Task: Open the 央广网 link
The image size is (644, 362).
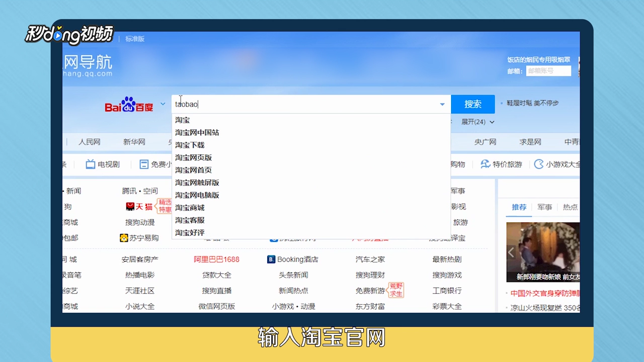Action: tap(486, 142)
